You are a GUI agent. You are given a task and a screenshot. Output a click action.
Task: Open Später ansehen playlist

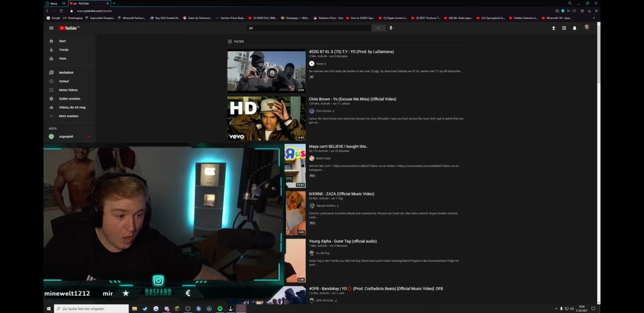tap(70, 99)
